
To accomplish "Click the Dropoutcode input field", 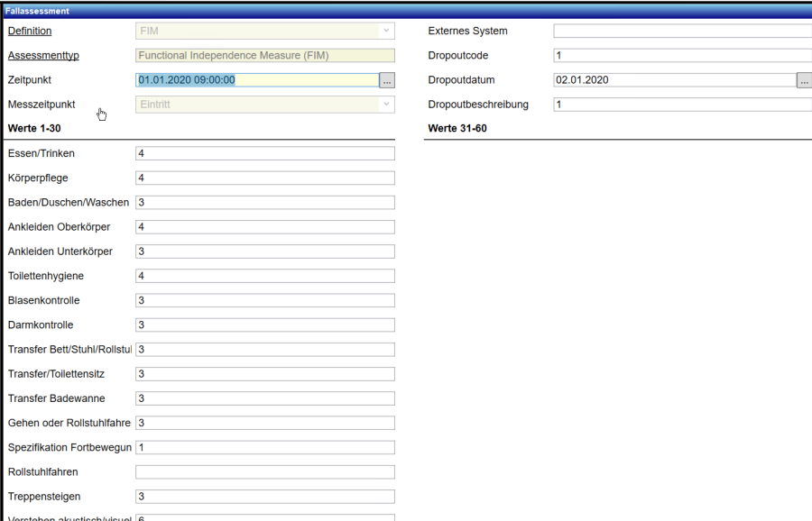I will (683, 55).
